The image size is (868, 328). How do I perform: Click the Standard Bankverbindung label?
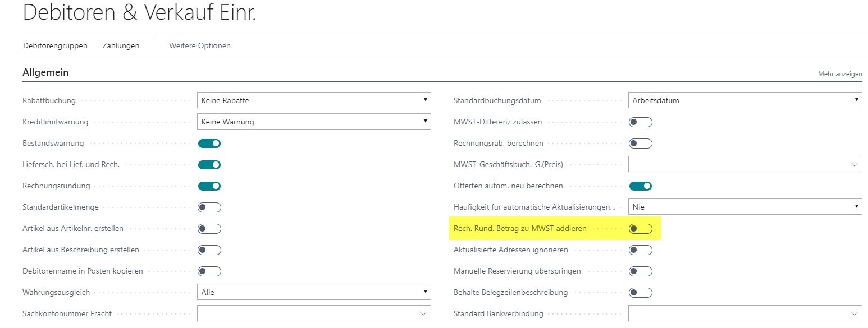click(x=499, y=314)
